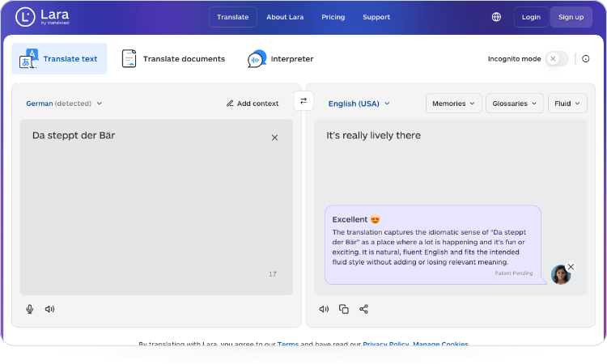The image size is (607, 364).
Task: Click the translated text 'It's really lively there'
Action: 373,135
